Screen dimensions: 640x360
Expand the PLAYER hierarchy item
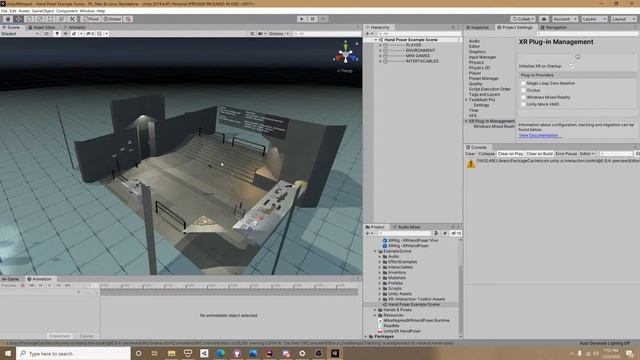380,45
